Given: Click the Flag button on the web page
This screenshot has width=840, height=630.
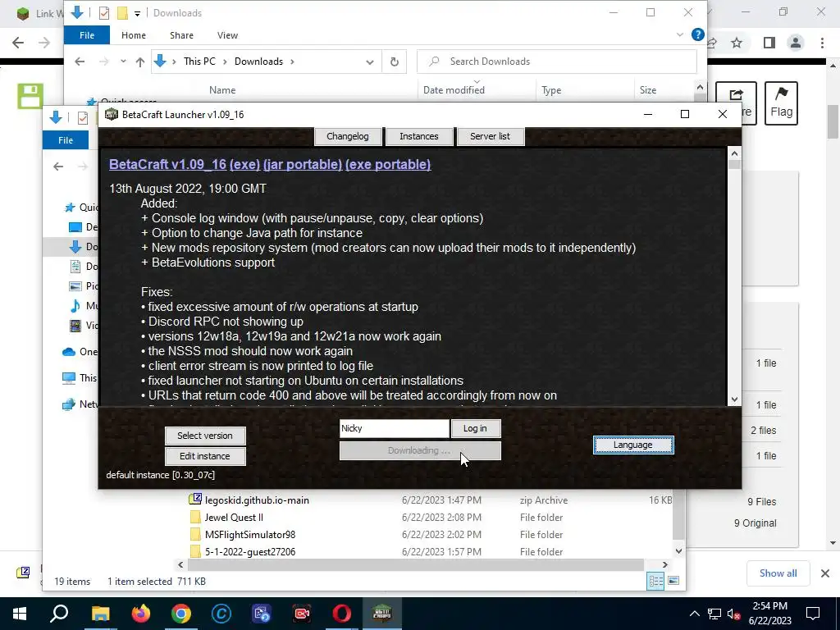Looking at the screenshot, I should tap(781, 103).
